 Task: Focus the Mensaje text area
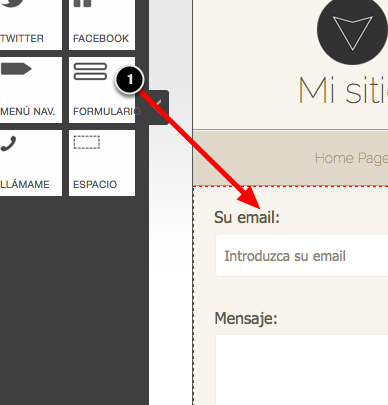[302, 370]
